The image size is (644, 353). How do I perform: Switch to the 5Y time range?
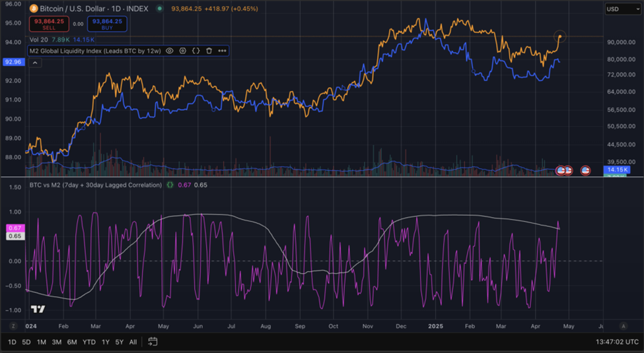point(119,342)
